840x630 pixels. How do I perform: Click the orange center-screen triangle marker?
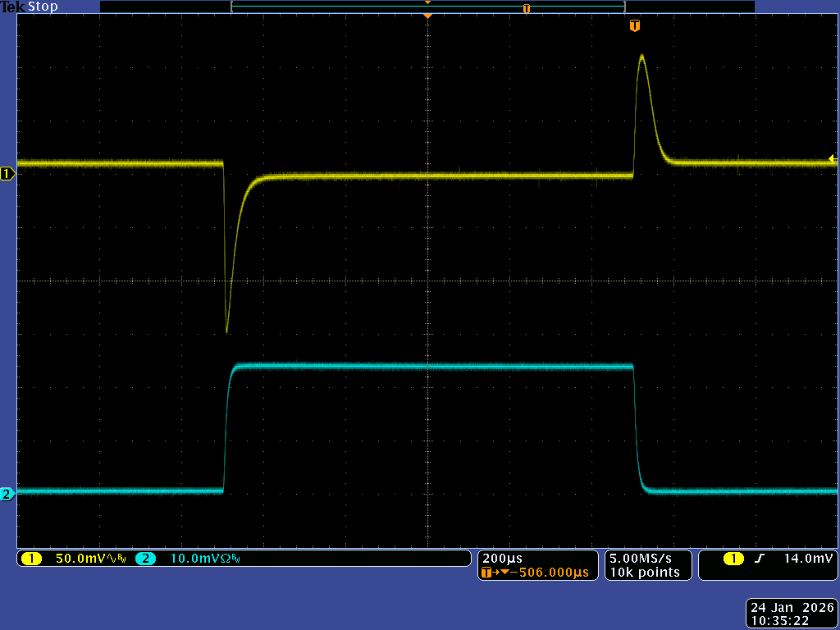click(427, 16)
